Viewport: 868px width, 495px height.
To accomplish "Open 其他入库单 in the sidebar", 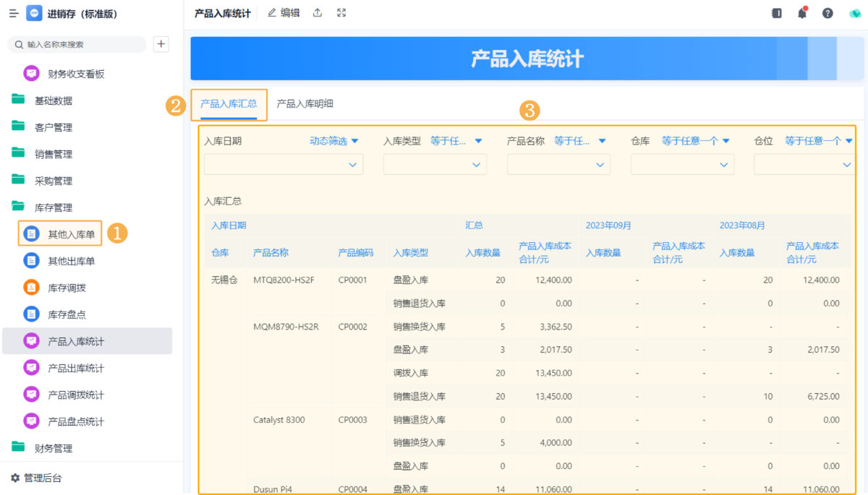I will (71, 234).
